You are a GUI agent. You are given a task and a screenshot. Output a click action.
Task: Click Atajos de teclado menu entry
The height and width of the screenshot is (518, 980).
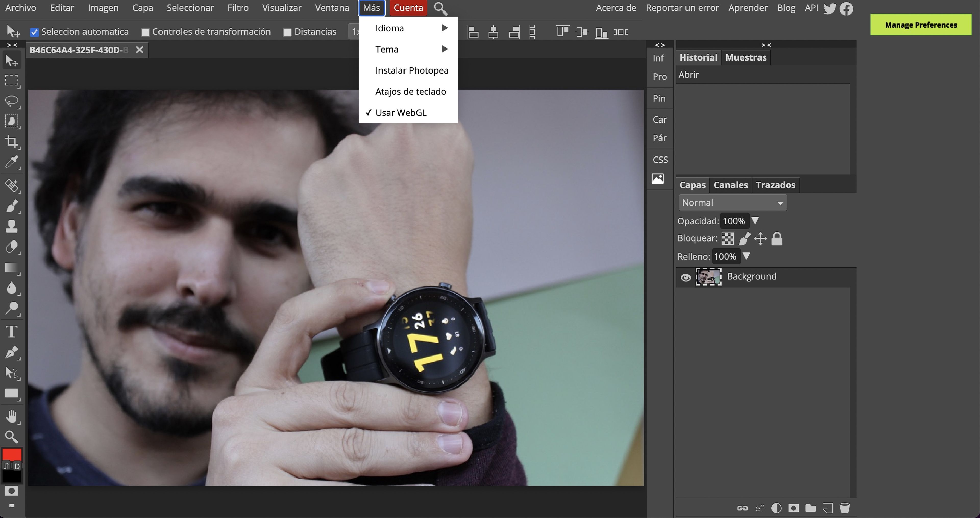pyautogui.click(x=410, y=92)
